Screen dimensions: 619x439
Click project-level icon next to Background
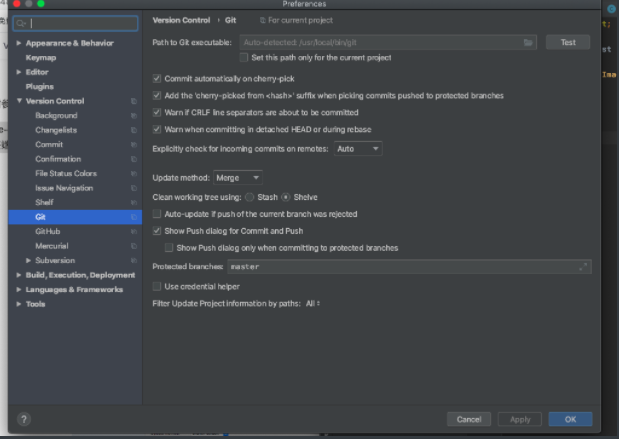(134, 116)
